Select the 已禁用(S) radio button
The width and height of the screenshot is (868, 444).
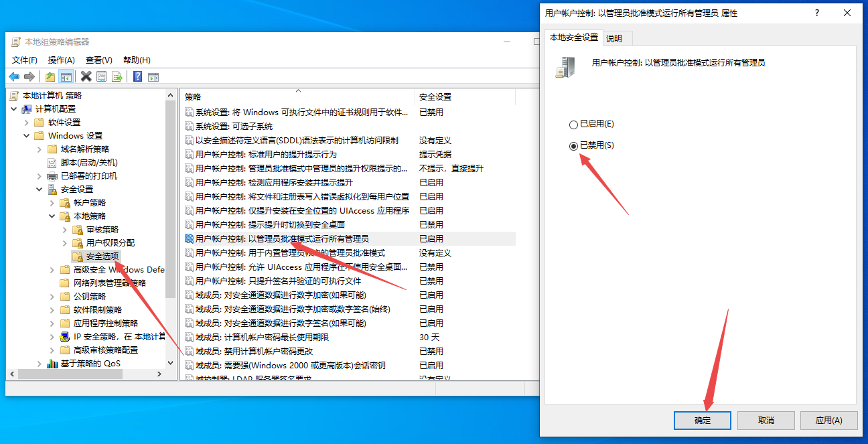pyautogui.click(x=574, y=146)
